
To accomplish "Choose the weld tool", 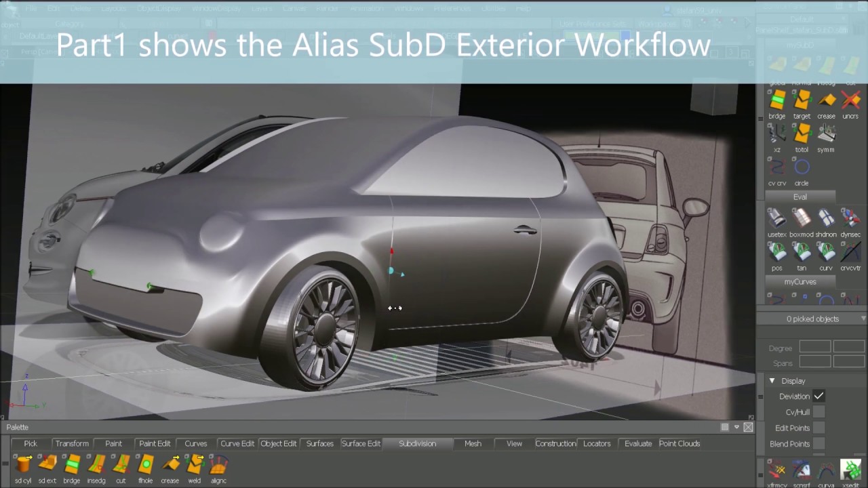I will (195, 465).
